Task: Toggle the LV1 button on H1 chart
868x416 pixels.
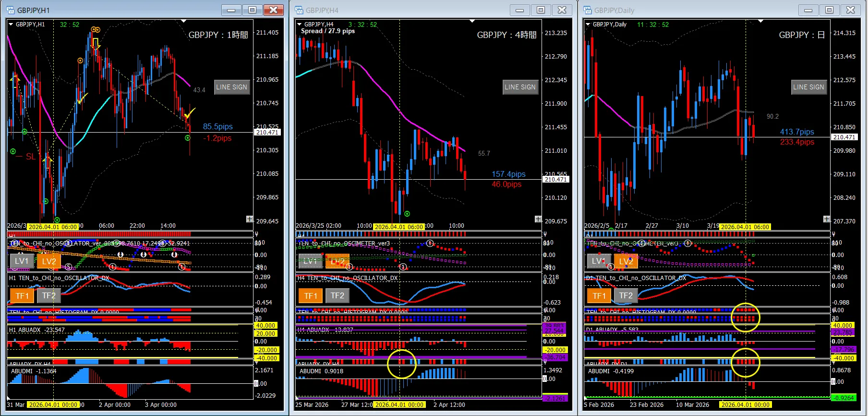Action: (x=22, y=261)
